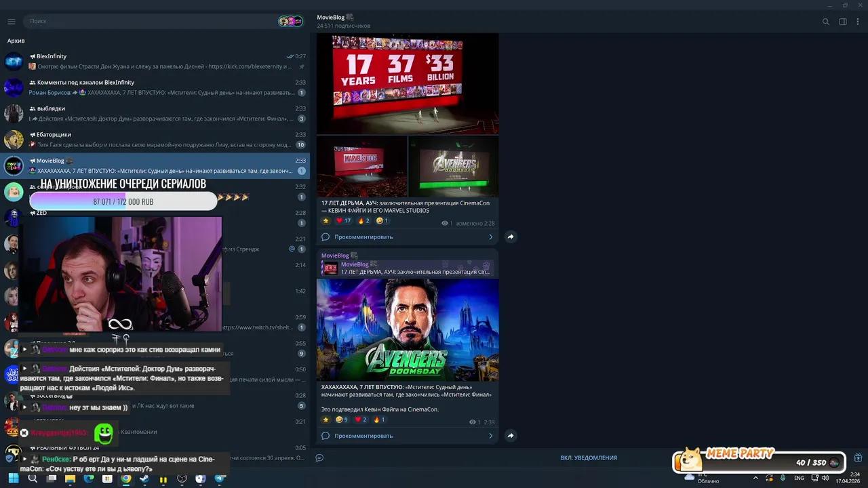The width and height of the screenshot is (868, 488).
Task: View the Avengers Doomsday poster image
Action: coord(408,329)
